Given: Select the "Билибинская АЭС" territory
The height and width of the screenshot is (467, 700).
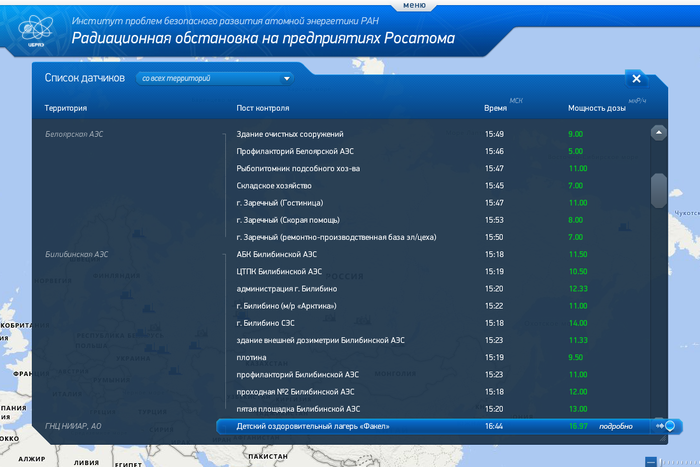Looking at the screenshot, I should click(77, 254).
